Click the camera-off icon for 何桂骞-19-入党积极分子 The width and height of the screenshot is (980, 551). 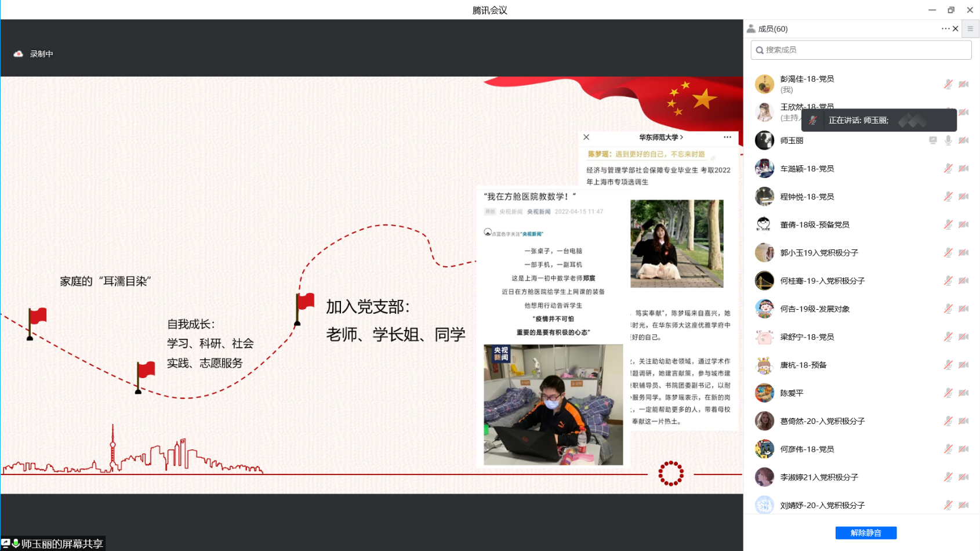964,281
